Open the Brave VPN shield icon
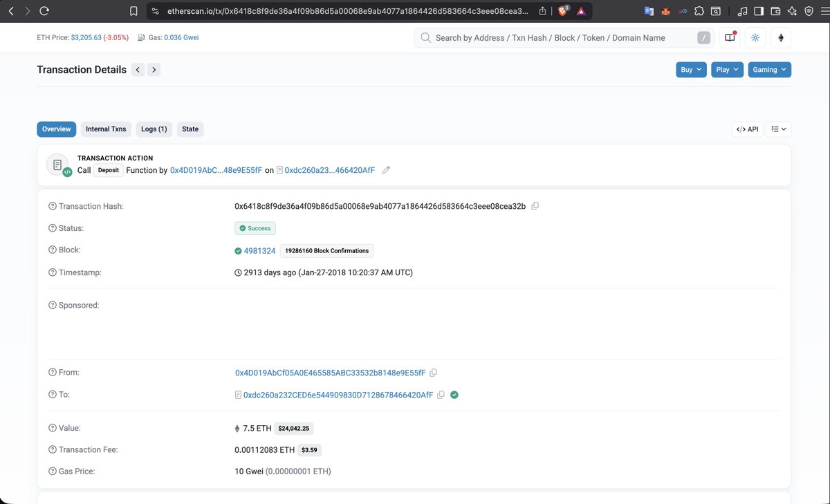 (x=808, y=11)
